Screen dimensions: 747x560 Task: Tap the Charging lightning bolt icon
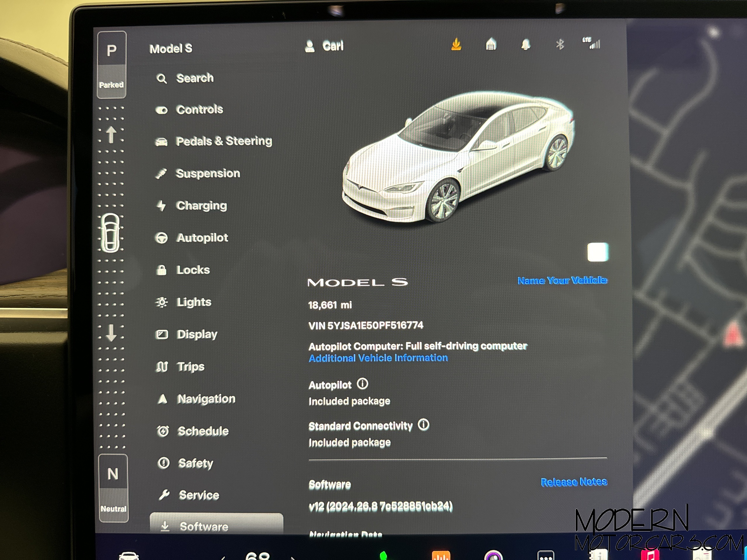click(x=162, y=206)
